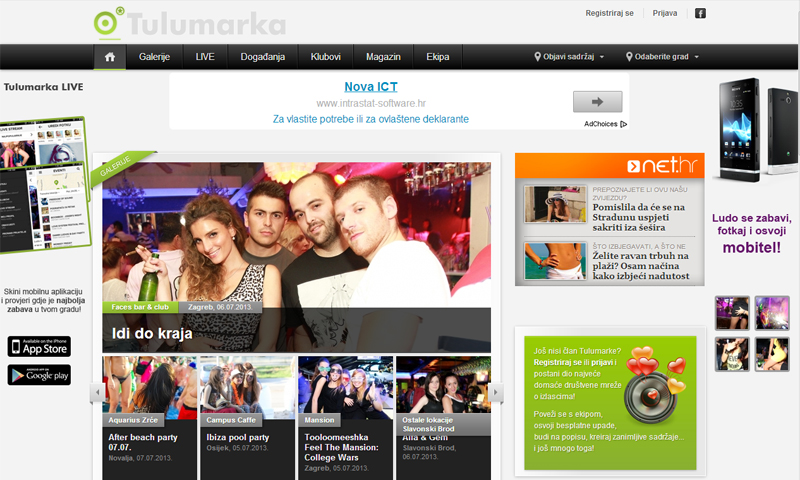Click the www.intrastat-software.hr address
The height and width of the screenshot is (480, 800).
[x=371, y=104]
